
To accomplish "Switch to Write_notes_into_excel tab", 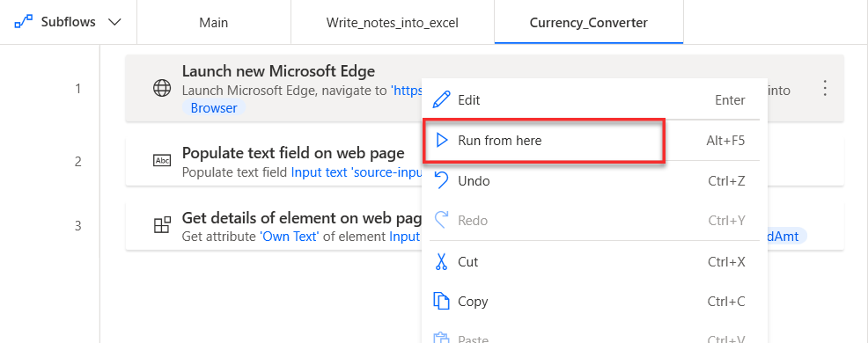I will click(393, 23).
